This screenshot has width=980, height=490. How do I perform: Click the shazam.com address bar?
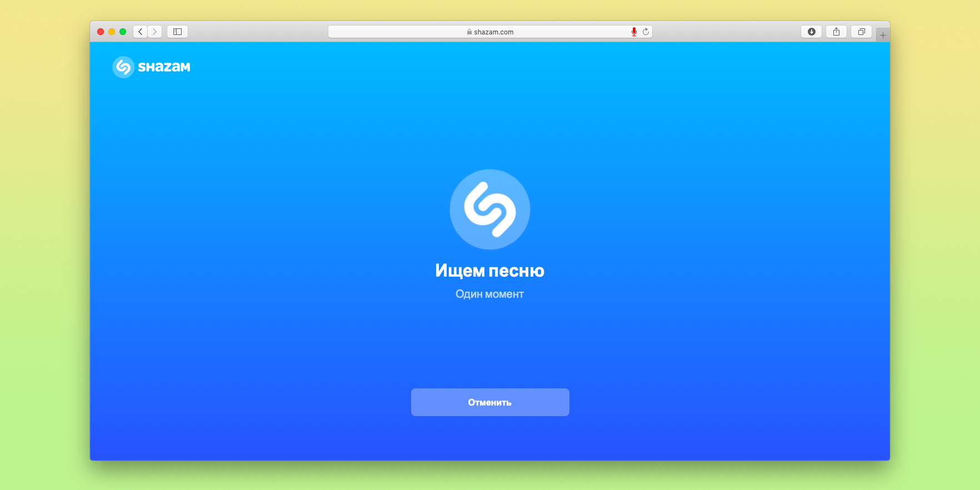(x=490, y=32)
